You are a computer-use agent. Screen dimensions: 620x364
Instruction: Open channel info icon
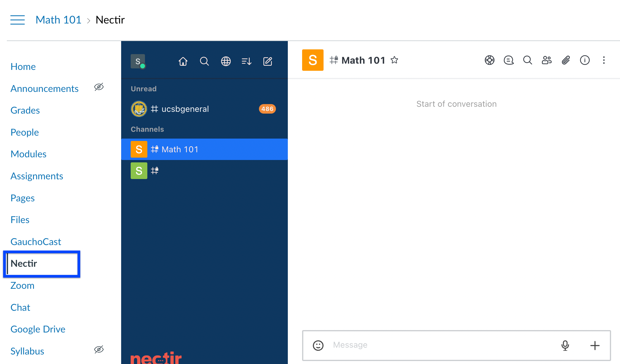pos(585,60)
